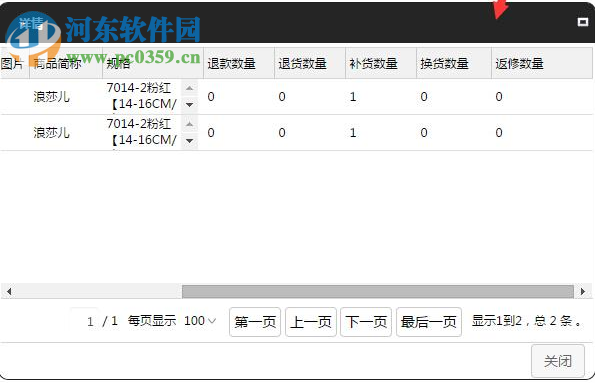This screenshot has height=383, width=595.
Task: Click first row's 7014-2粉红 spec text
Action: [139, 88]
